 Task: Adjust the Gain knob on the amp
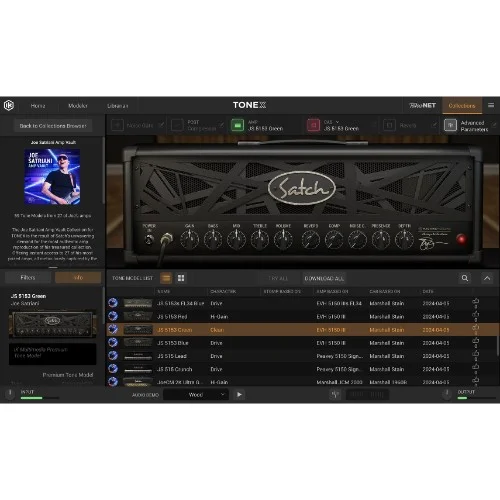(189, 240)
